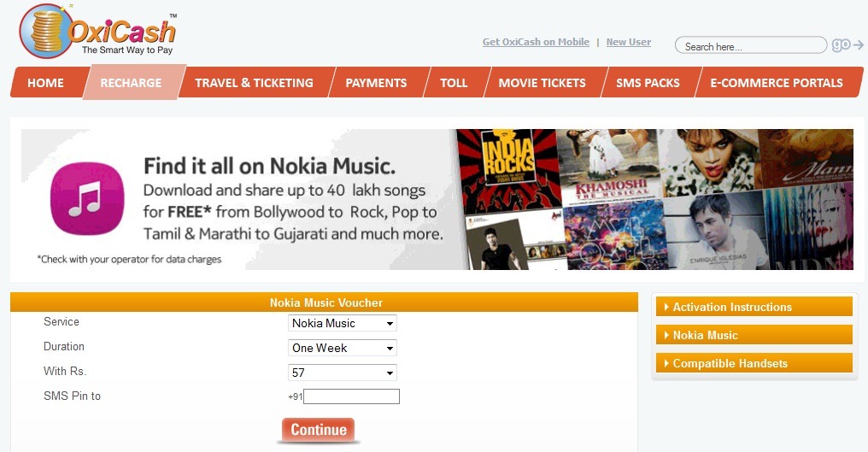Image resolution: width=868 pixels, height=452 pixels.
Task: Follow the Get OxiCash on Mobile link
Action: [536, 42]
